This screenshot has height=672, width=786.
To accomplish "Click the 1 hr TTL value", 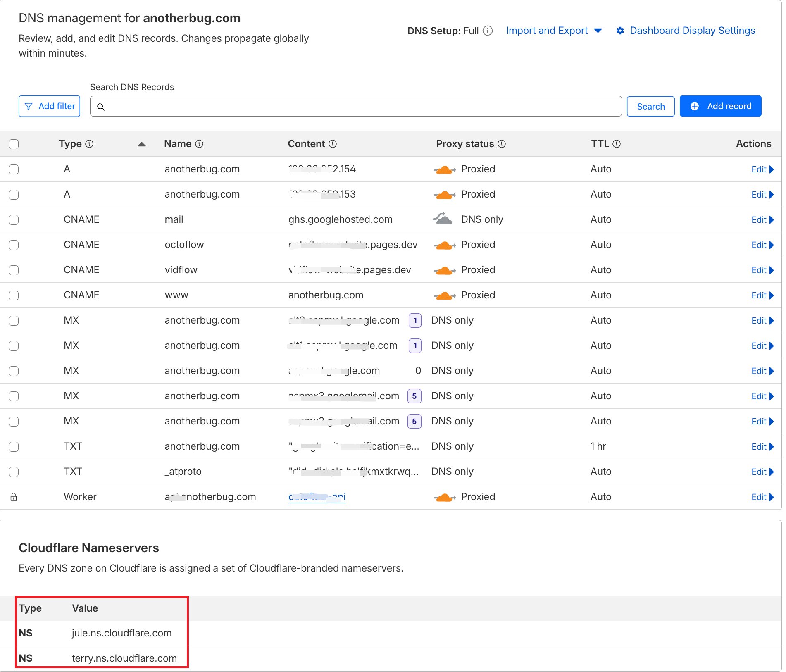I will click(598, 446).
